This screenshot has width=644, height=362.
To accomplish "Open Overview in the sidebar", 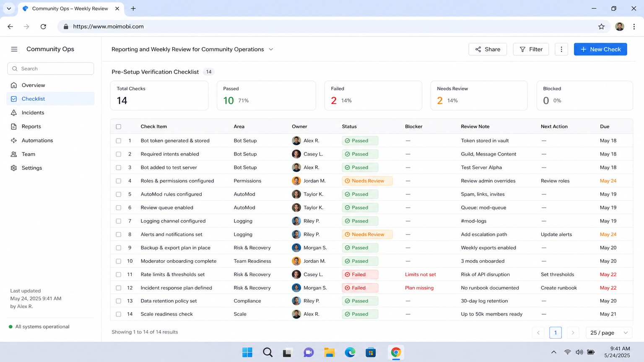I will pos(51,85).
